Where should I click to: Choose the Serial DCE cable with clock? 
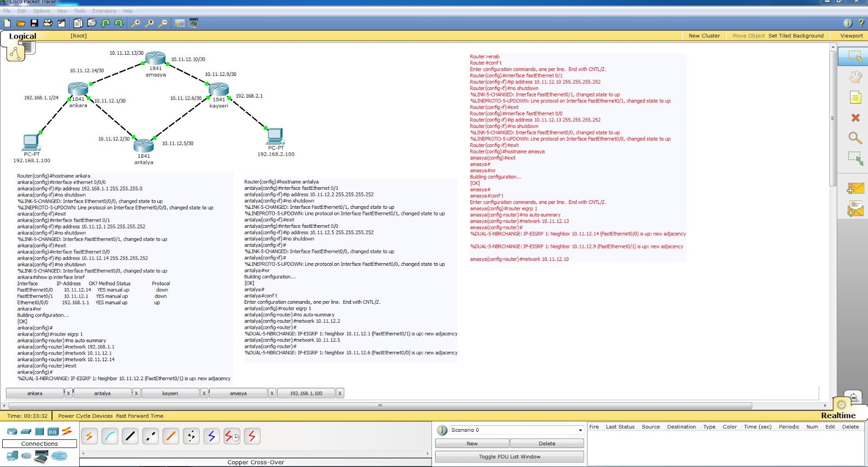pos(232,436)
